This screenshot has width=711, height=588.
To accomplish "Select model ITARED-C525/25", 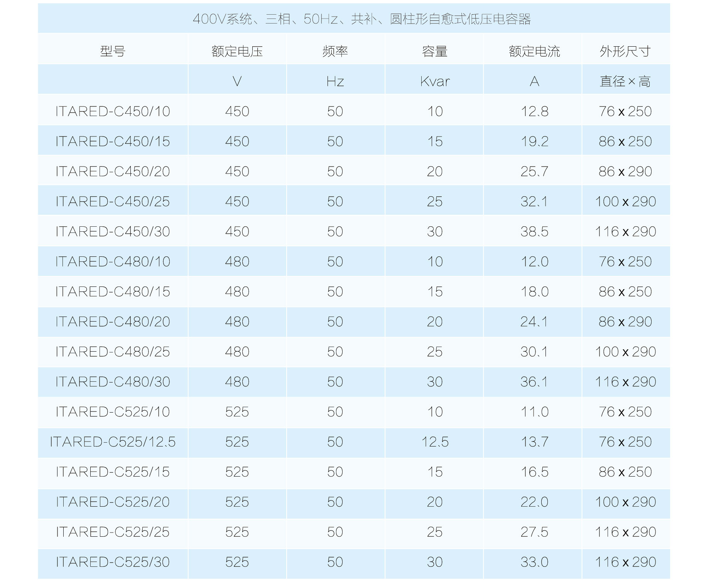I will 113,532.
